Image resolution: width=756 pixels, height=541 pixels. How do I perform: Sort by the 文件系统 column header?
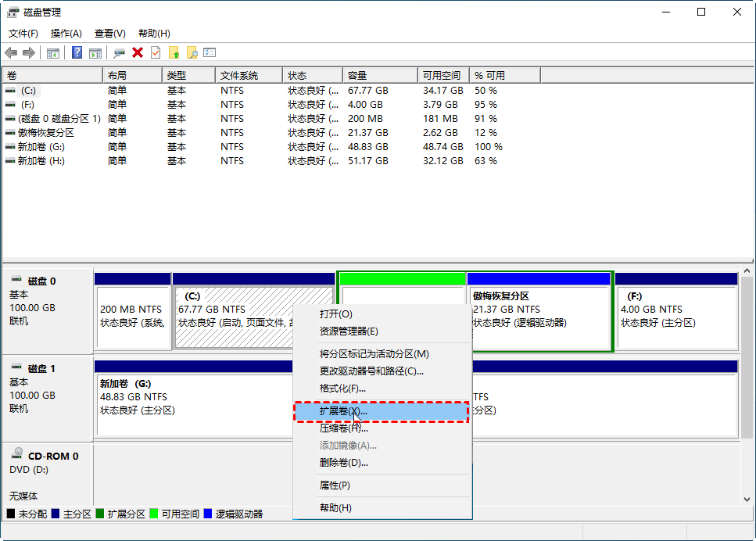coord(249,76)
